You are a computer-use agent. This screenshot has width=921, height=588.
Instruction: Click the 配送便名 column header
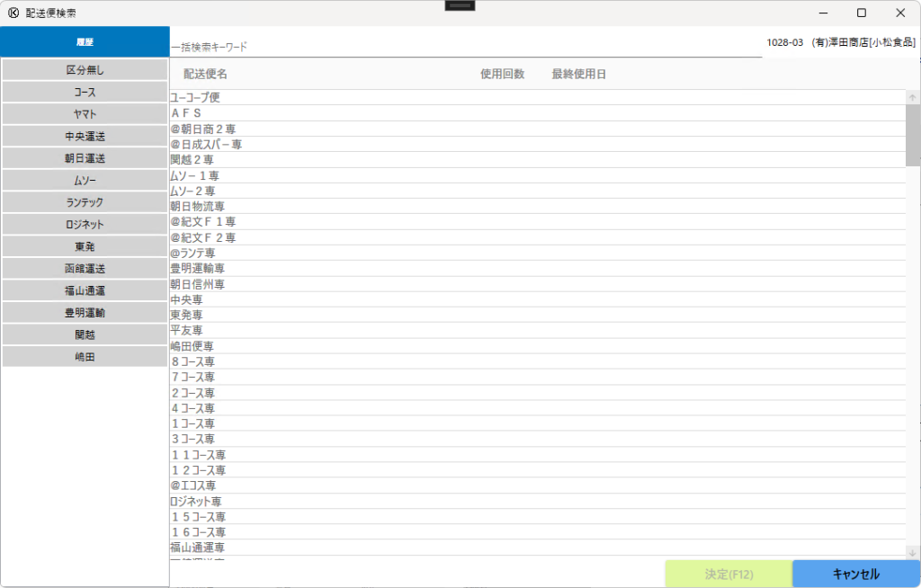pos(205,74)
